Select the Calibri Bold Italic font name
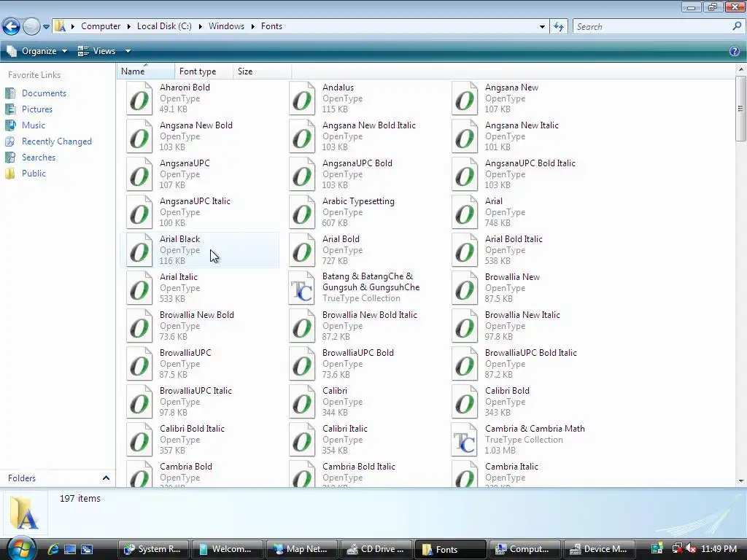Image resolution: width=747 pixels, height=560 pixels. [x=192, y=429]
